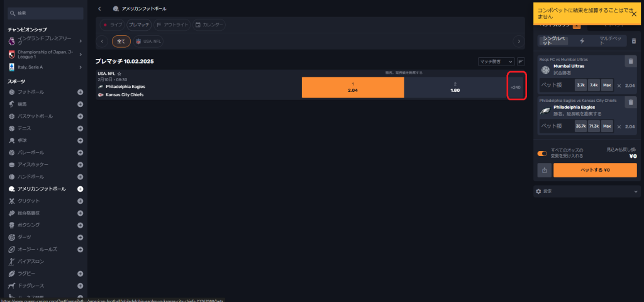644x302 pixels.
Task: Switch to the ライブ tab
Action: pos(112,25)
